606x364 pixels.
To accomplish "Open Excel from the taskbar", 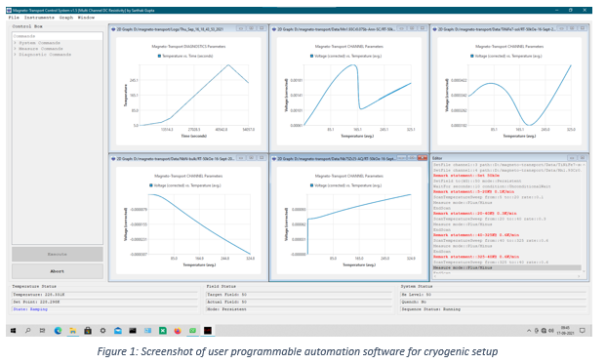I will click(x=163, y=331).
